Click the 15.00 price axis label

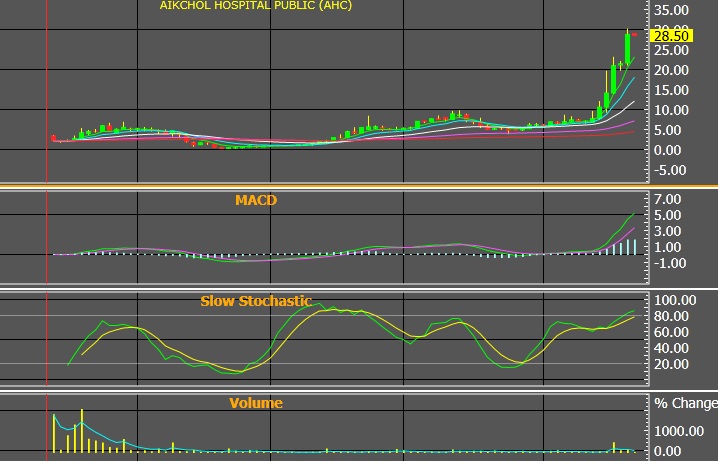click(x=671, y=90)
